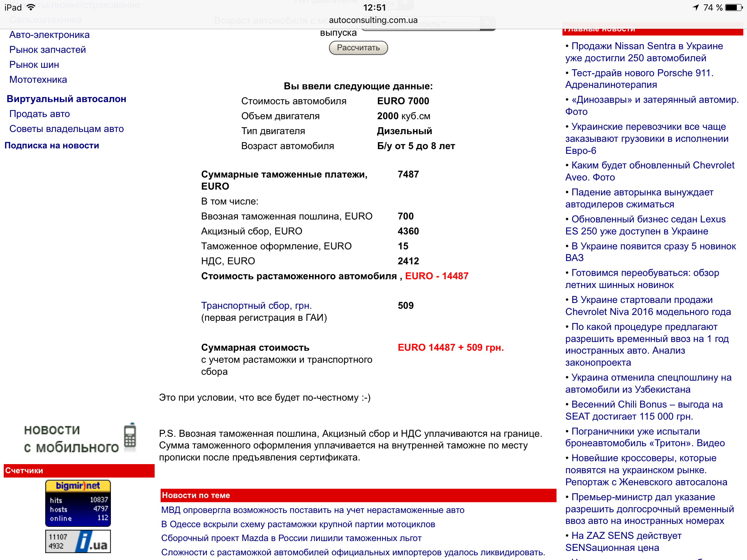Open ZAZ SENS price article
Screen dimensions: 747x560
click(x=624, y=542)
